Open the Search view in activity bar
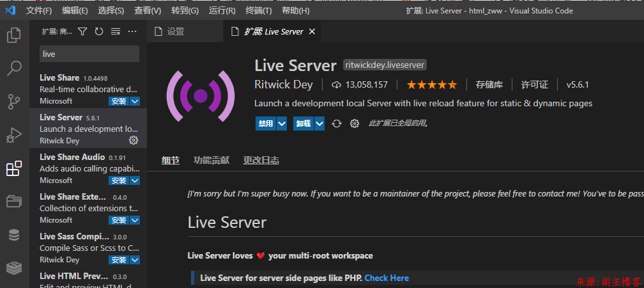The height and width of the screenshot is (288, 644). point(14,68)
